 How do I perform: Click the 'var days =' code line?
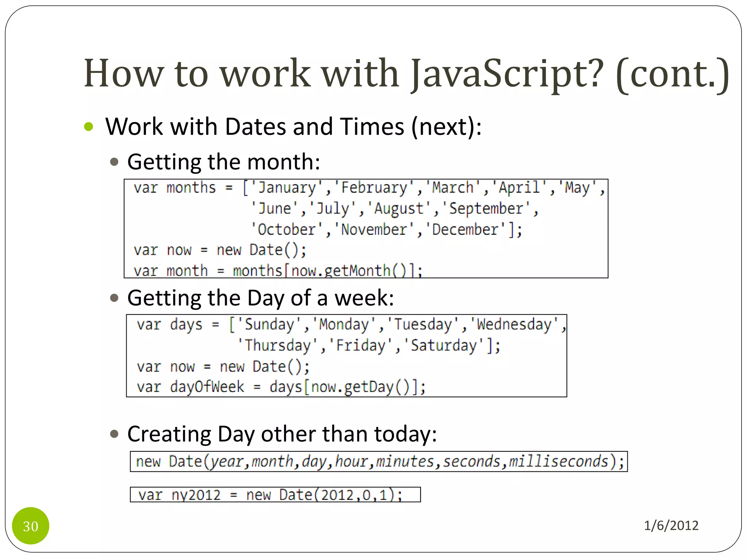point(351,325)
